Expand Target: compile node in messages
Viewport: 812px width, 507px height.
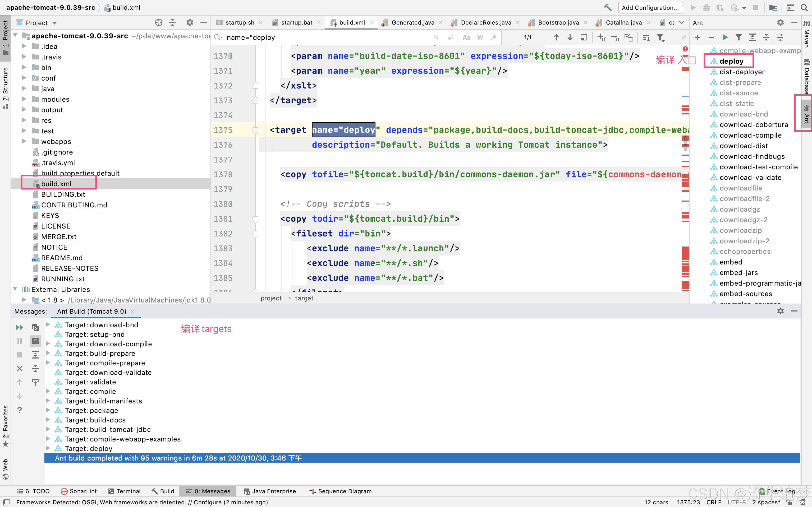[48, 391]
